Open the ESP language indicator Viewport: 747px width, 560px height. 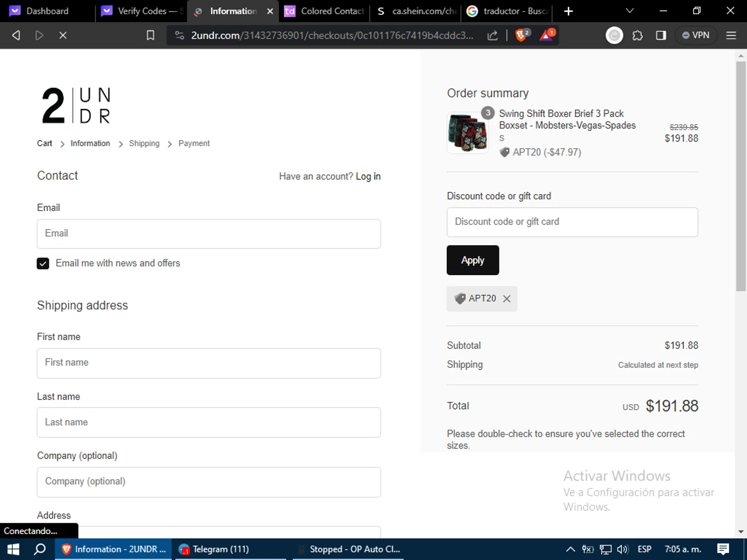coord(644,549)
